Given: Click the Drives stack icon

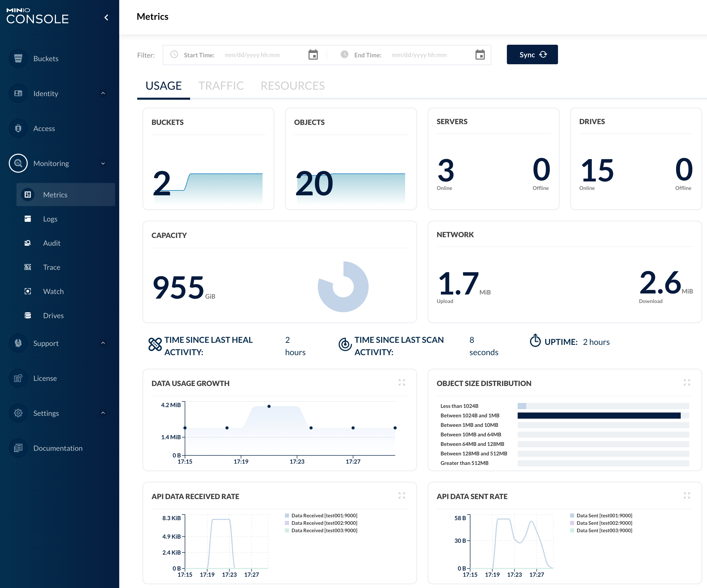Looking at the screenshot, I should click(x=28, y=316).
